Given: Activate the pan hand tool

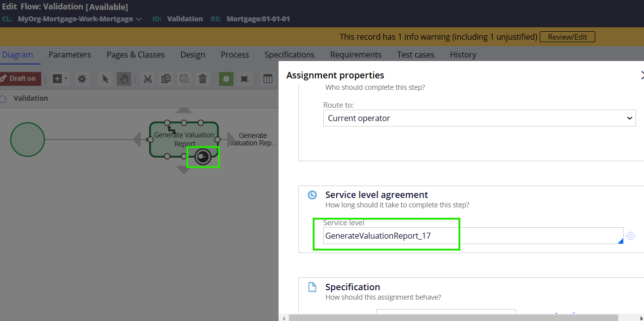Looking at the screenshot, I should point(124,79).
